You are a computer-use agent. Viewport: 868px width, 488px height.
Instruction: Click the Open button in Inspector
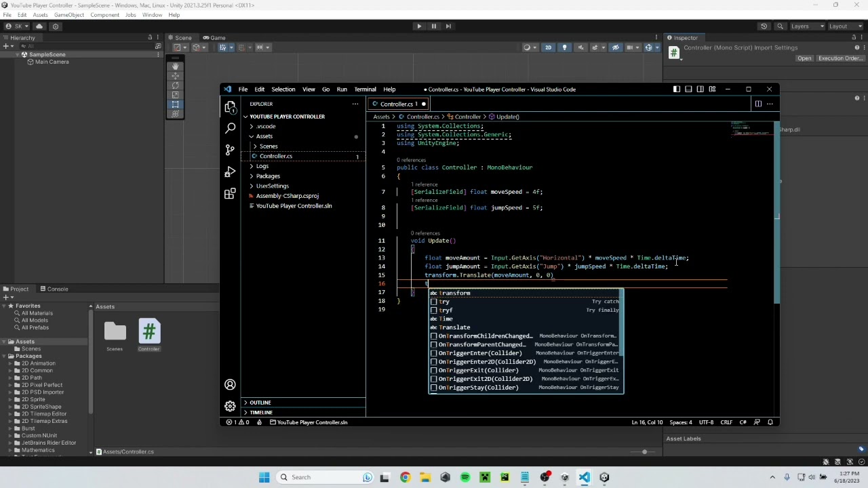click(x=804, y=58)
